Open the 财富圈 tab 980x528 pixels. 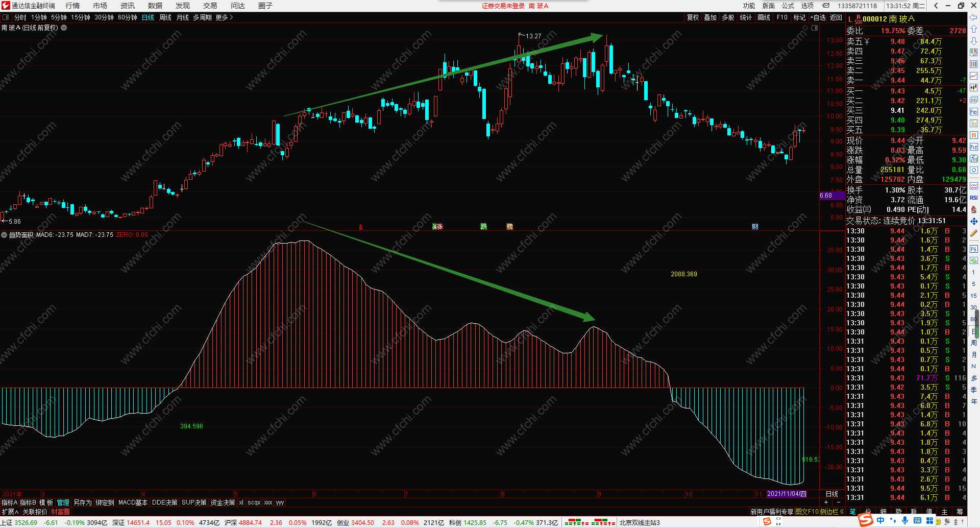[x=60, y=512]
